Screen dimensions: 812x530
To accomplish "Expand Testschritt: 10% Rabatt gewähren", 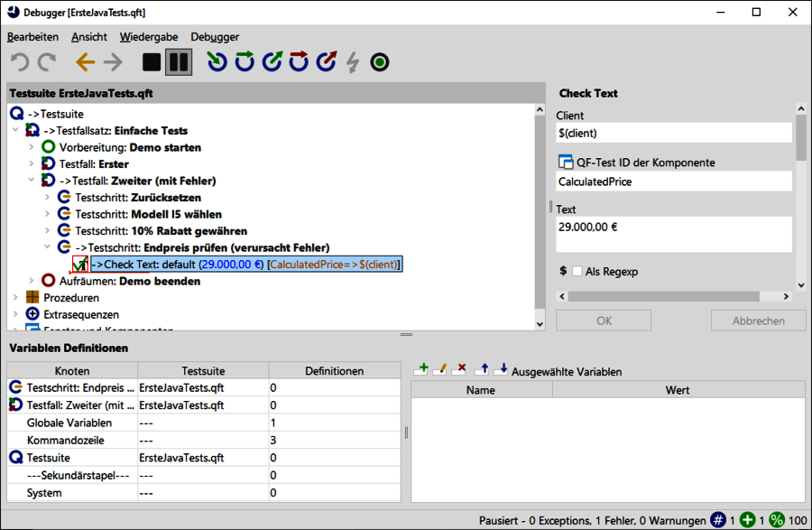I will click(x=47, y=230).
